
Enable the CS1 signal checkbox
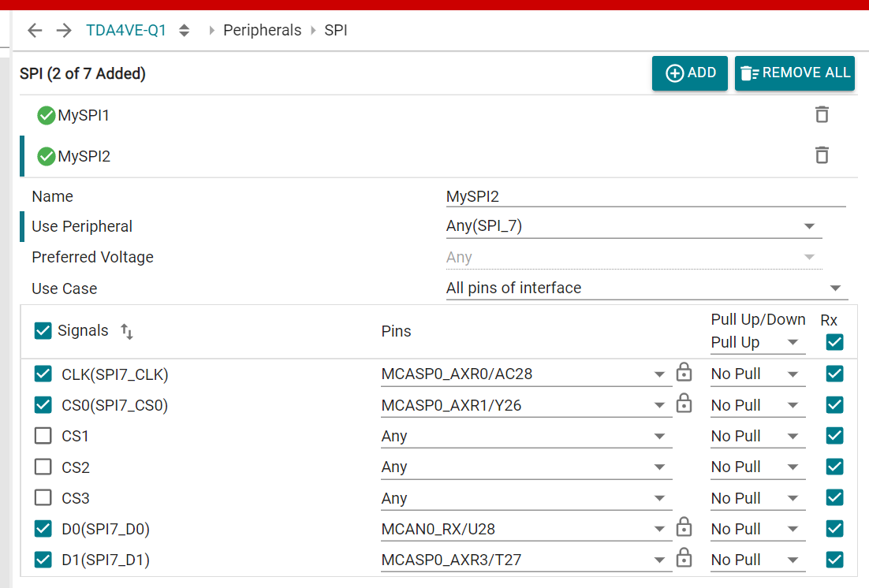click(43, 436)
